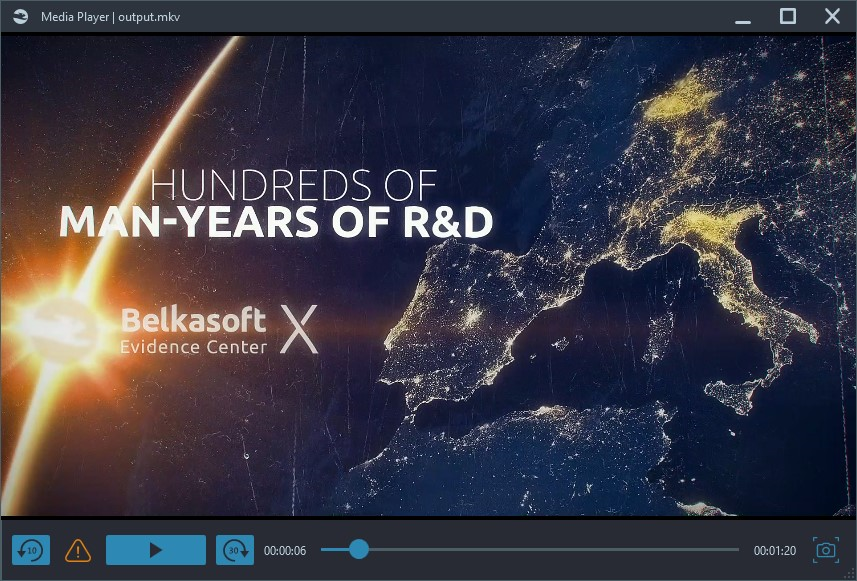
Task: Click the seek slider handle
Action: (359, 549)
